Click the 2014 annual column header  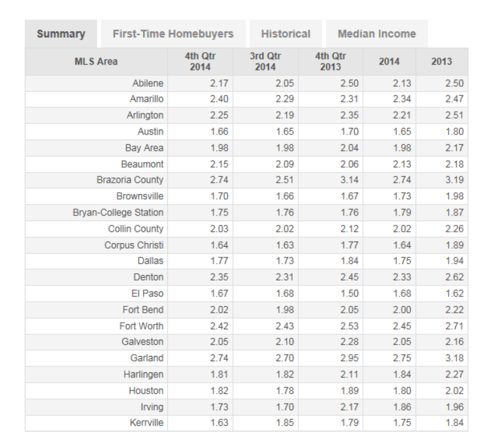tap(389, 61)
